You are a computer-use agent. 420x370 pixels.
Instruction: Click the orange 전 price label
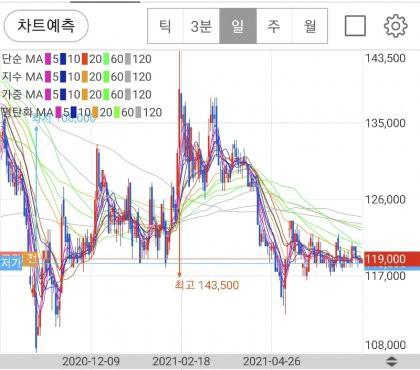click(31, 259)
